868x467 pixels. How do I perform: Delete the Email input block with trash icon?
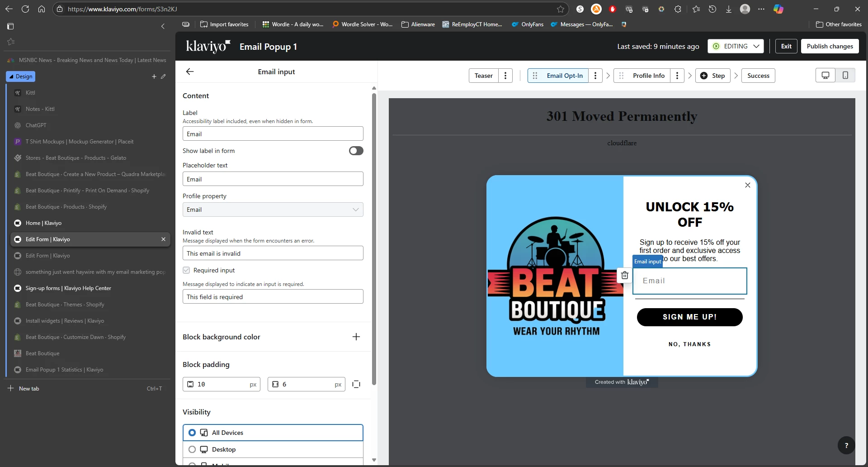pos(625,275)
